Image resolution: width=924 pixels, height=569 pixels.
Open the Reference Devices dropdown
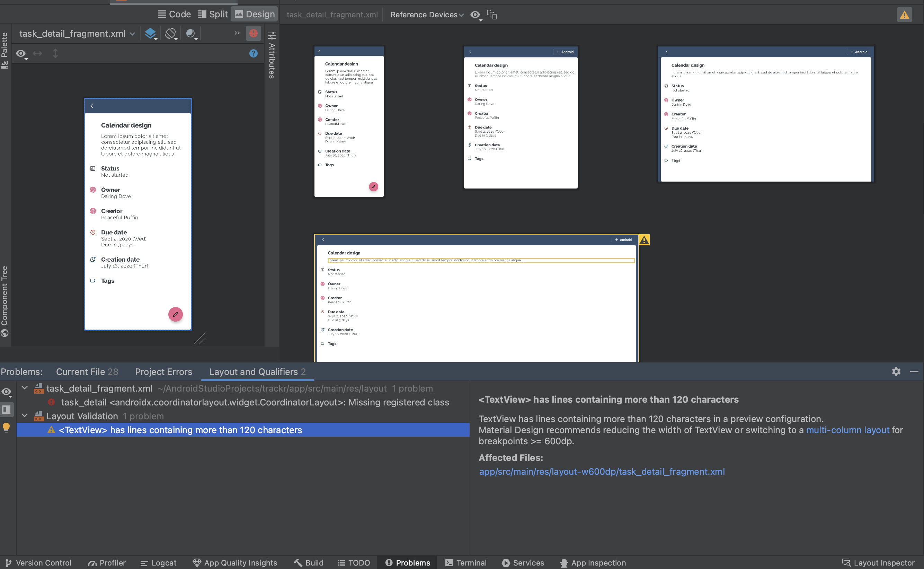pyautogui.click(x=428, y=14)
